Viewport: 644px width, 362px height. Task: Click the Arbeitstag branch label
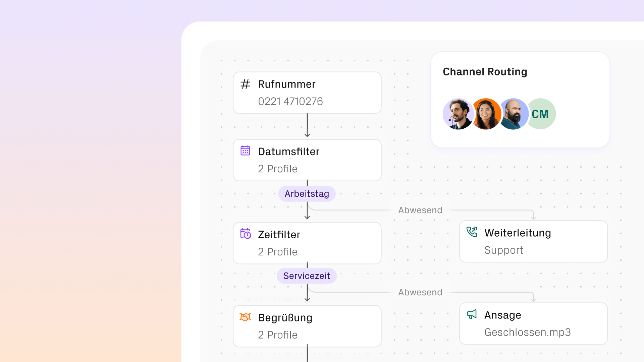[307, 194]
